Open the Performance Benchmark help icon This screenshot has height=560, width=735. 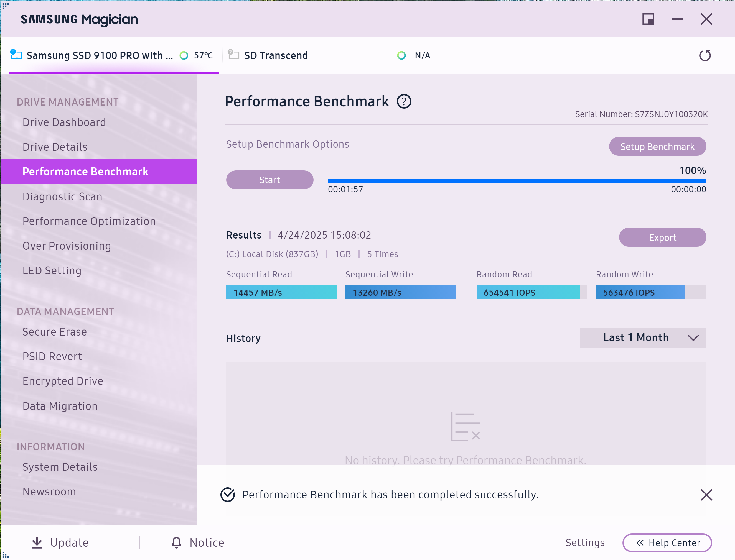tap(404, 101)
